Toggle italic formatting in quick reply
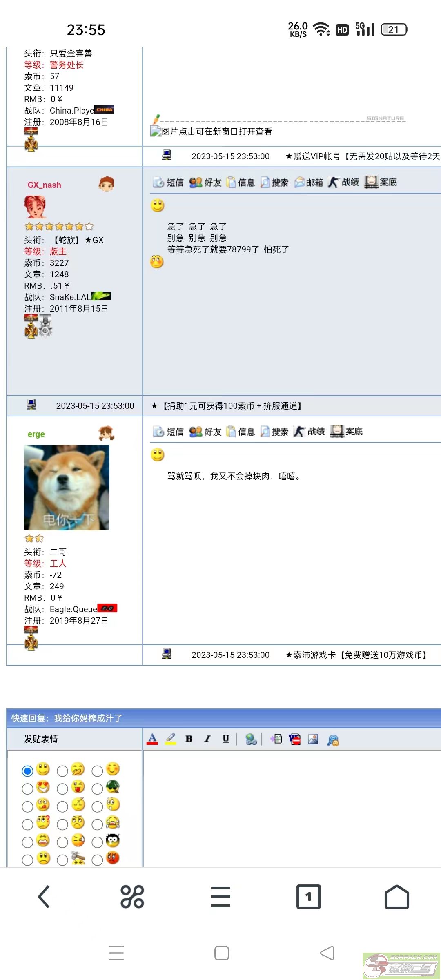This screenshot has width=441, height=980. click(207, 739)
